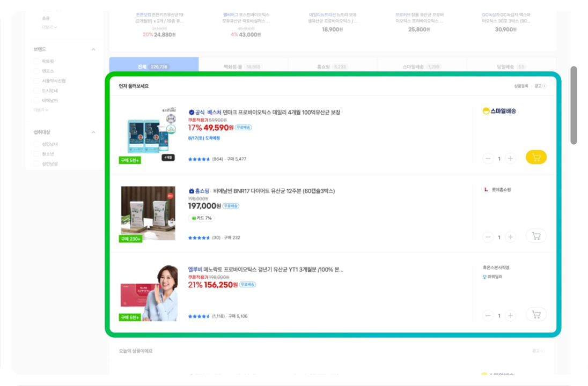Screen dimensions: 588x386
Task: Check the 락토핏 brand filter
Action: click(x=36, y=61)
